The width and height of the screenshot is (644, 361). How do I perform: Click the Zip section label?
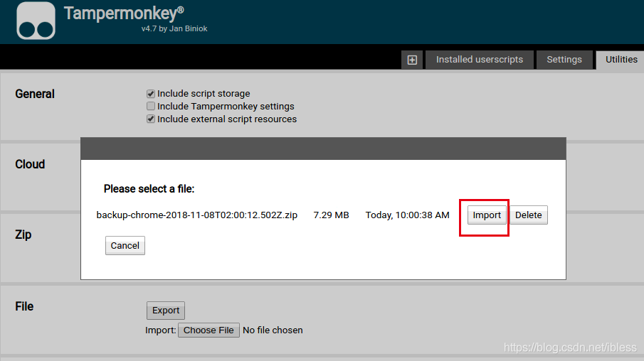pos(23,235)
